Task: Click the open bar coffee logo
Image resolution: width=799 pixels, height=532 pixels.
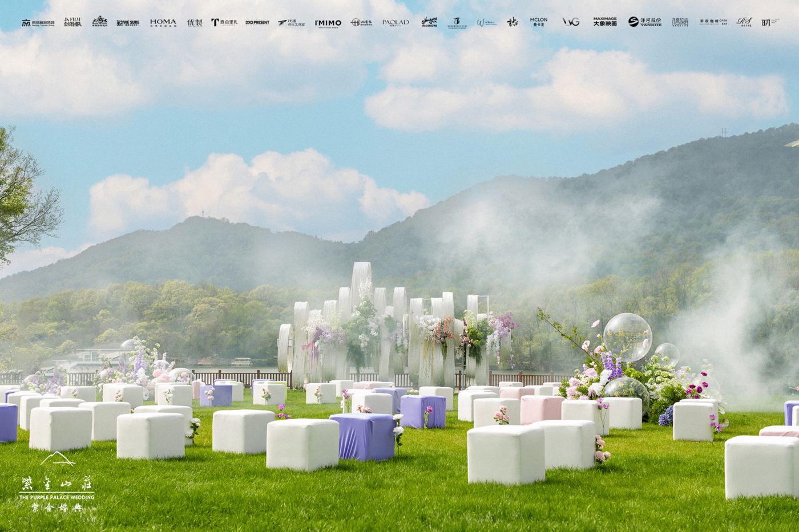Action: click(x=713, y=22)
